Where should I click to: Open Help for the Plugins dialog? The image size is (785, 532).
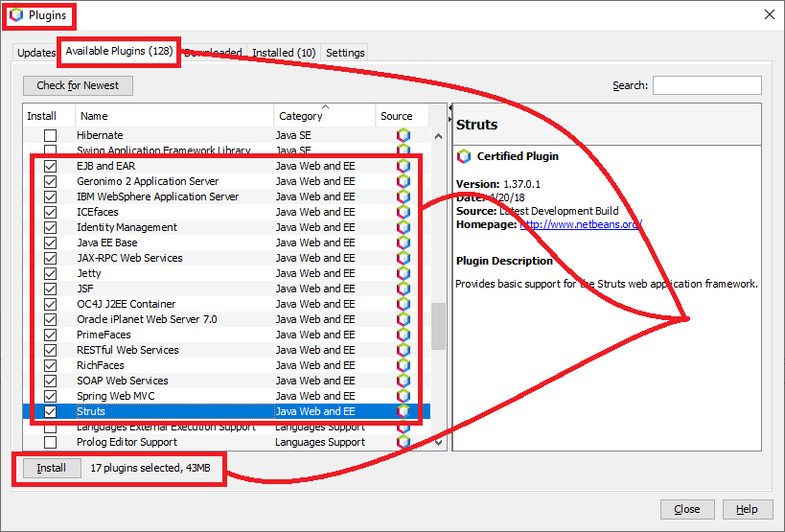[747, 509]
